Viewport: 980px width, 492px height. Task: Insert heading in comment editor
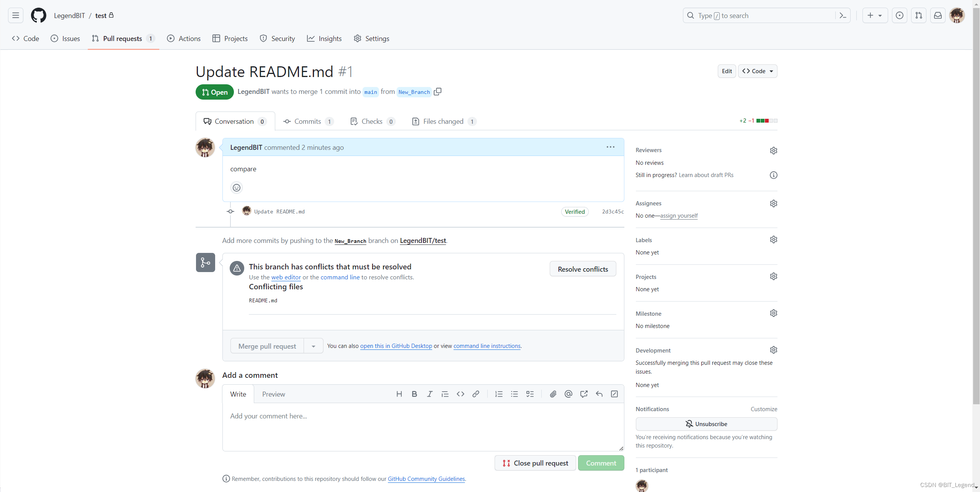[399, 394]
